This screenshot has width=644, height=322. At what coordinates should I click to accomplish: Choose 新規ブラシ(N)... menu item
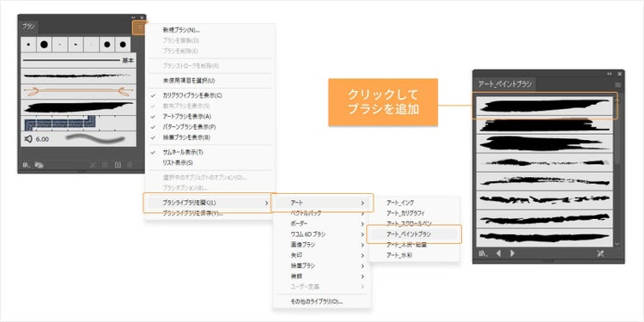click(x=181, y=30)
